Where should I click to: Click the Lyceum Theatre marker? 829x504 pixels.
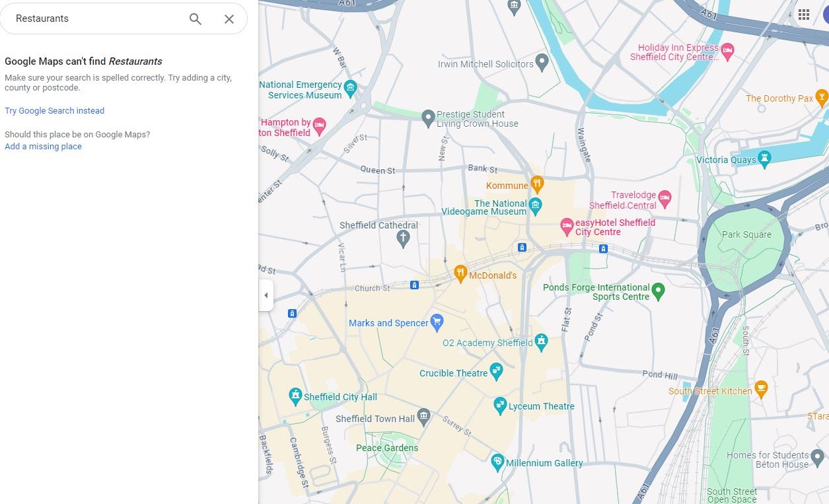tap(500, 405)
